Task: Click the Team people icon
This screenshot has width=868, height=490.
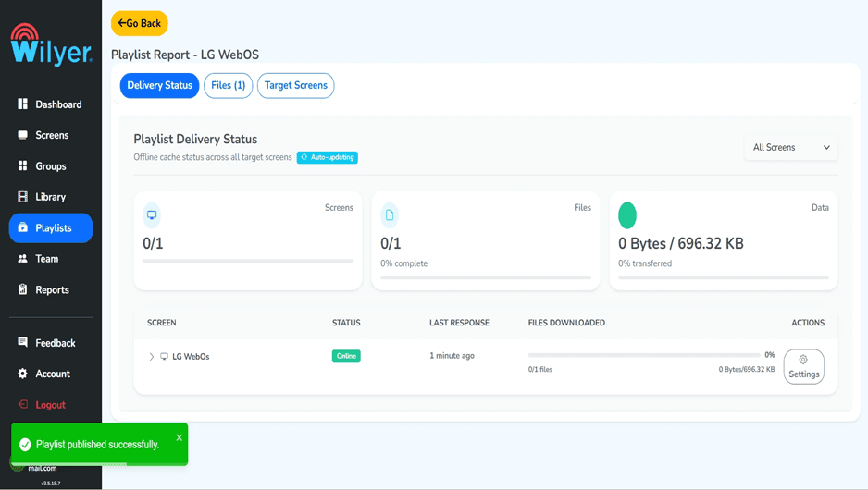Action: (x=23, y=258)
